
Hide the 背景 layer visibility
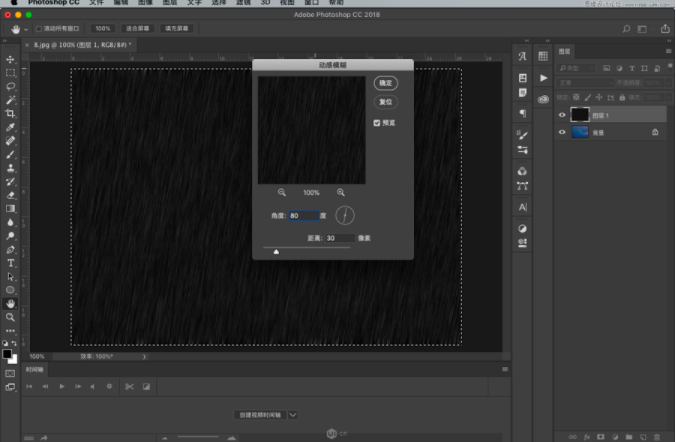point(562,131)
